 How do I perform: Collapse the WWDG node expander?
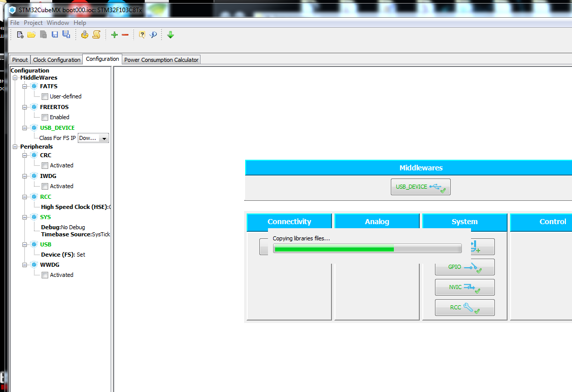(x=25, y=265)
